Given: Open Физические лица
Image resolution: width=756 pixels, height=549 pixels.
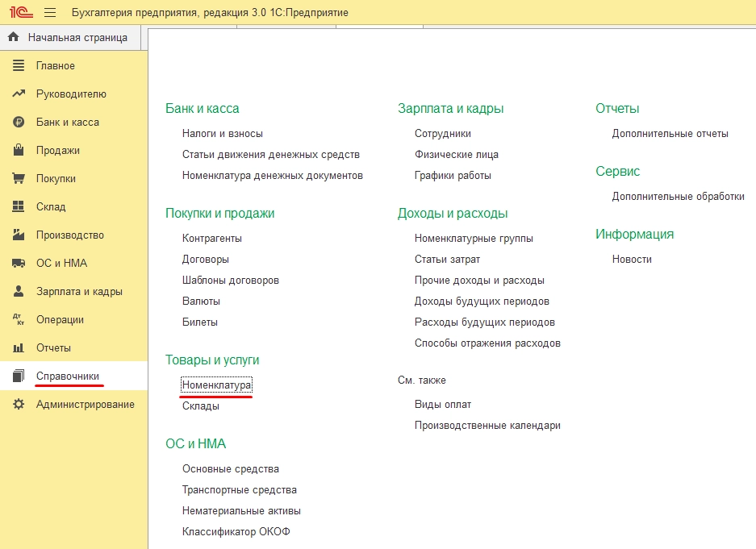Looking at the screenshot, I should (457, 155).
